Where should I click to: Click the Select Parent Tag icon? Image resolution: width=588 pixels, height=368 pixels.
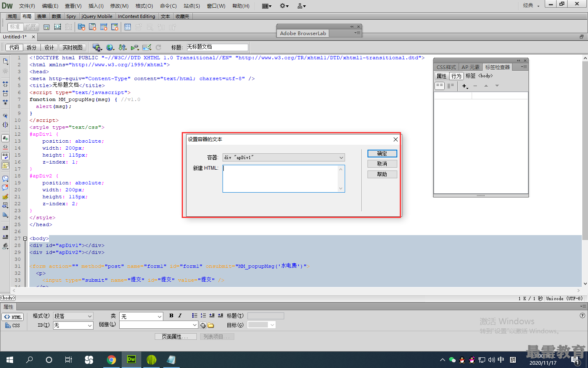coord(5,116)
